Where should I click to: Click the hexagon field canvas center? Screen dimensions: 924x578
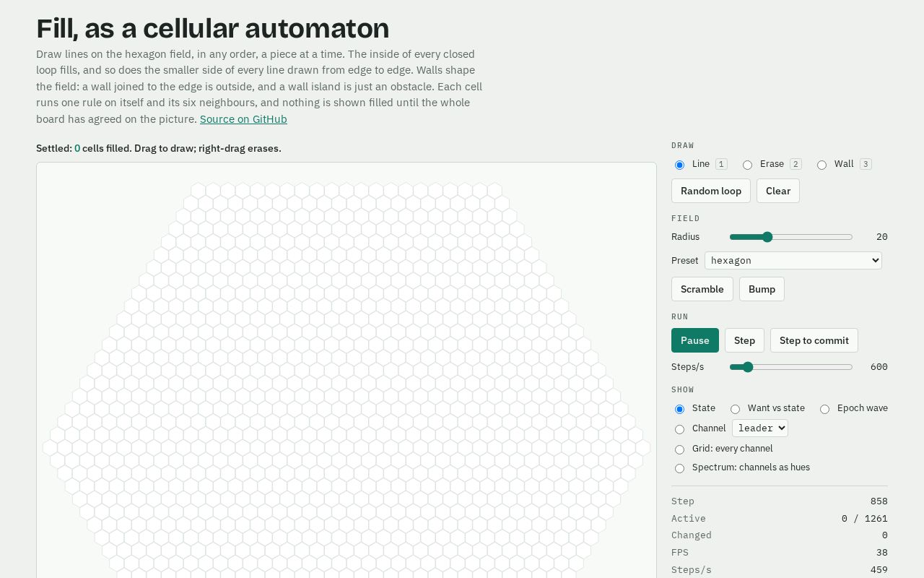pyautogui.click(x=346, y=448)
